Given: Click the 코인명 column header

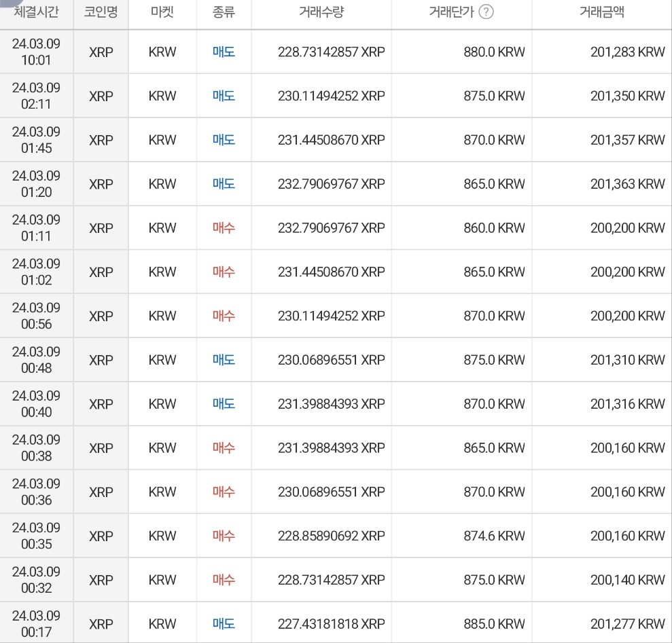Looking at the screenshot, I should tap(101, 12).
